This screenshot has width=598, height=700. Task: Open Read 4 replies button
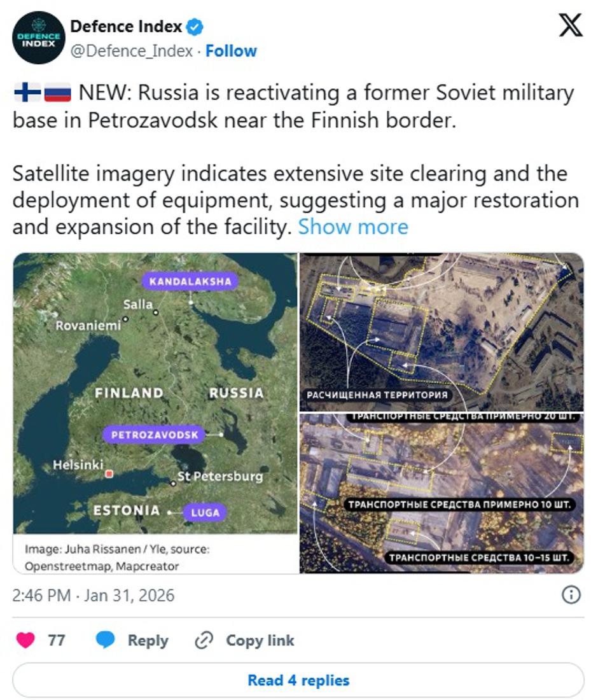[298, 680]
